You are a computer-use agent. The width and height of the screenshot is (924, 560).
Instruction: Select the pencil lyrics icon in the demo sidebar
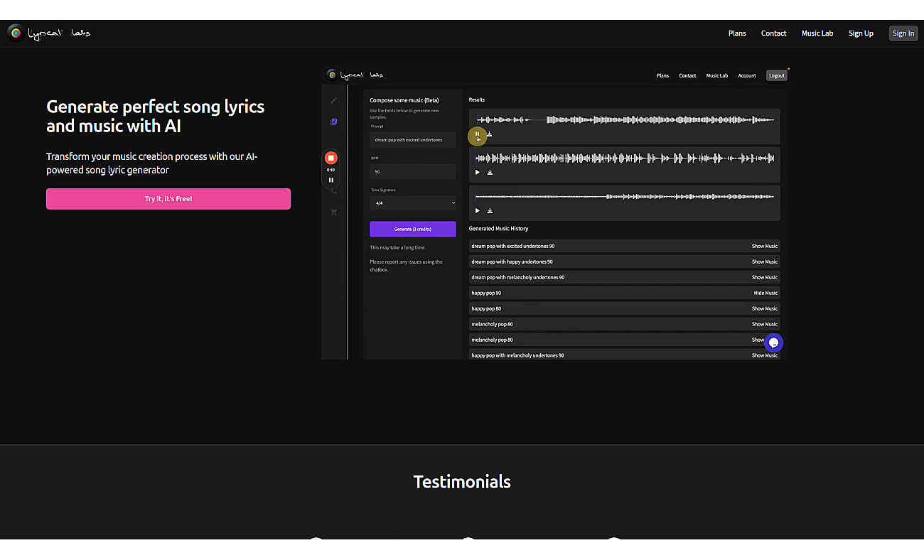[334, 100]
